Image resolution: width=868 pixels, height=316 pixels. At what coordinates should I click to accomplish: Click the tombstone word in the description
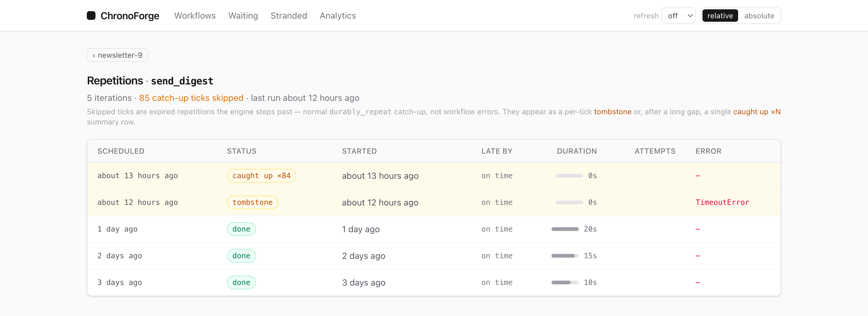click(612, 112)
